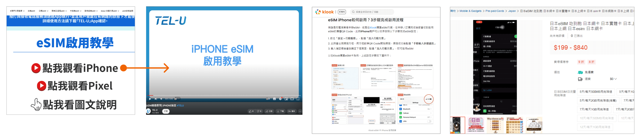644x139 pixels.
Task: Select the 日本eSIM product thumbnail
Action: 476,125
